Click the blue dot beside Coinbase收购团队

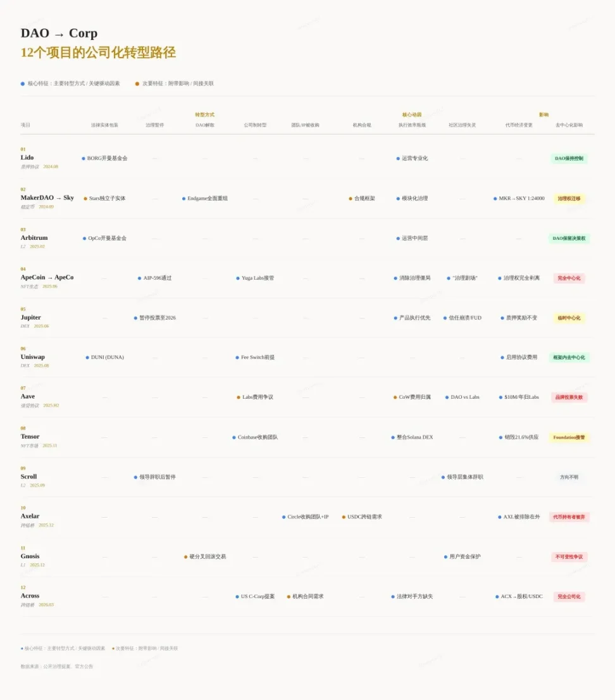click(234, 437)
